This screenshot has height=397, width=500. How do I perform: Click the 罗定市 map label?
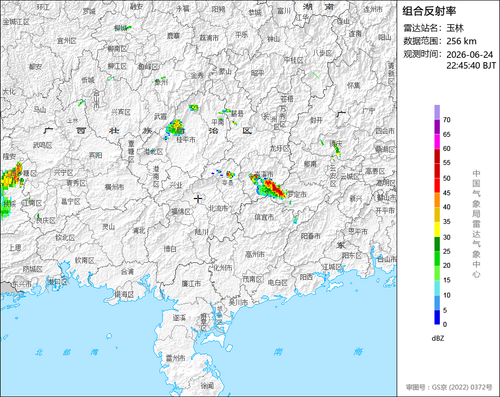tap(297, 194)
